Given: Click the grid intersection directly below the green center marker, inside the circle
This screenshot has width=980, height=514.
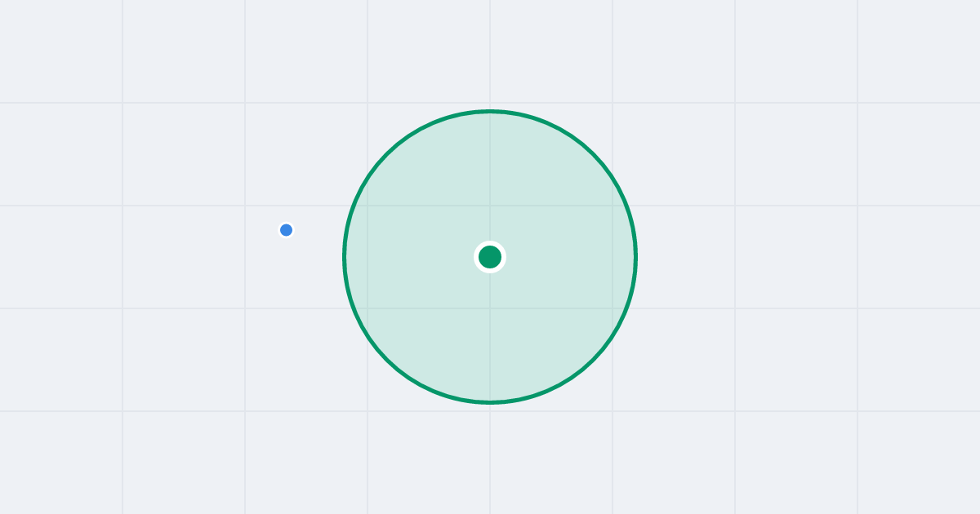Looking at the screenshot, I should click(x=490, y=308).
